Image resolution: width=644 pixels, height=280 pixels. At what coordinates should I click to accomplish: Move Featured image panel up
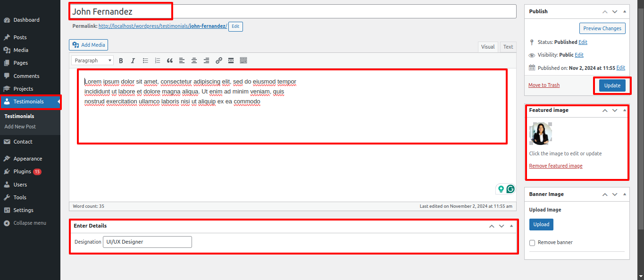click(x=604, y=110)
